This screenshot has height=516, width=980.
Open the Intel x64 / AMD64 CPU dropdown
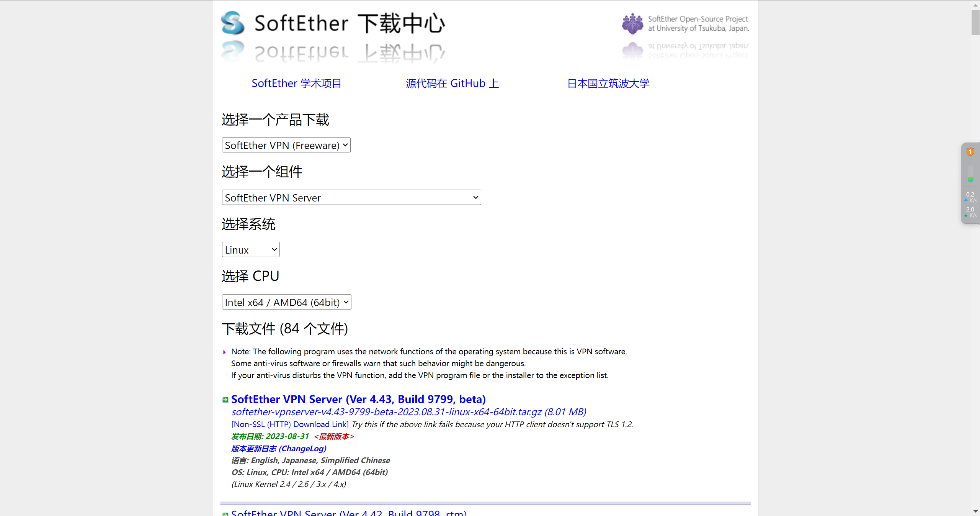coord(286,302)
